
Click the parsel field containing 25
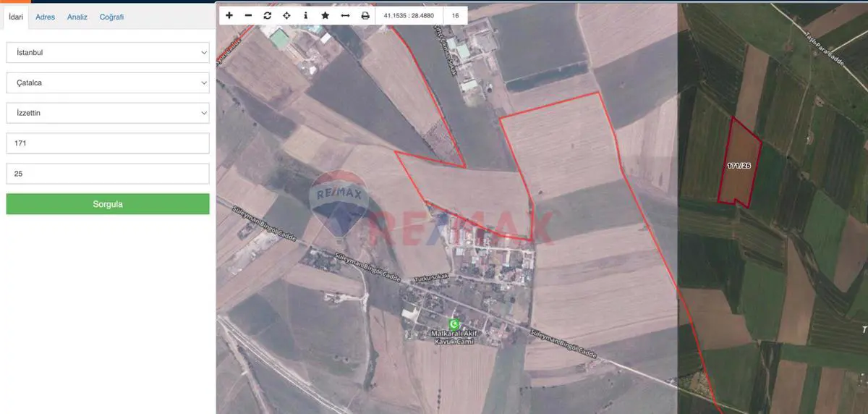(x=108, y=174)
